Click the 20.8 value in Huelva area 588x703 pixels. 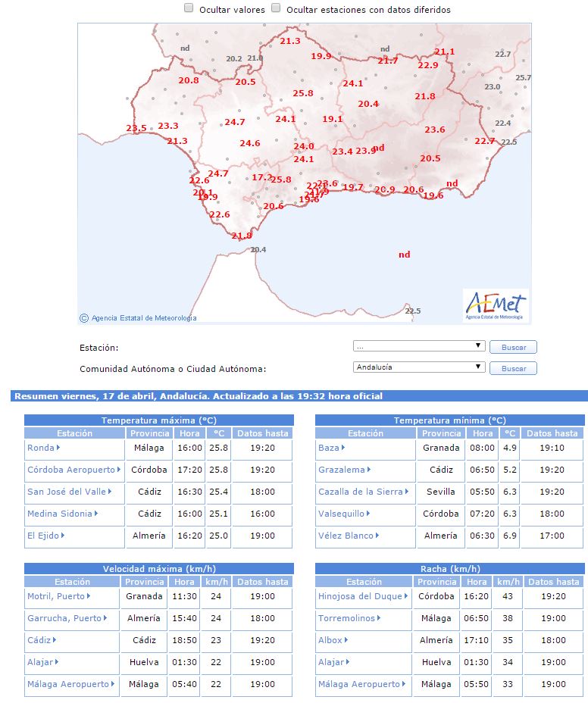click(x=189, y=80)
